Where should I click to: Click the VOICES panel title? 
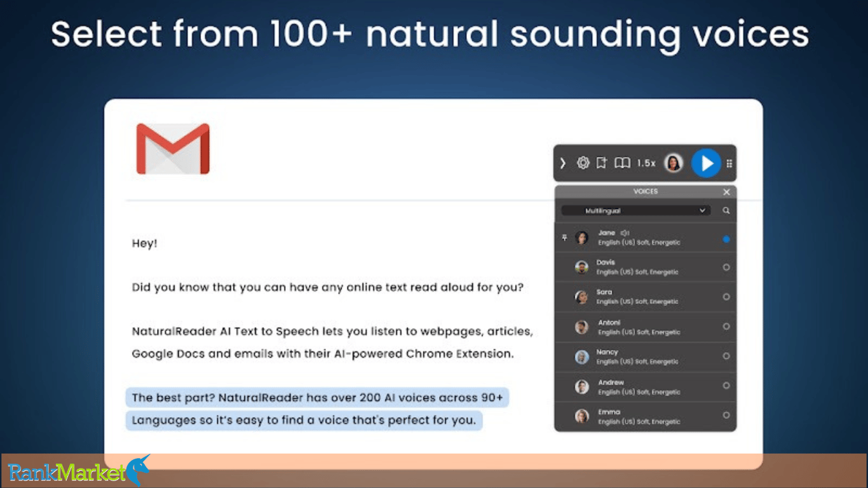tap(646, 191)
